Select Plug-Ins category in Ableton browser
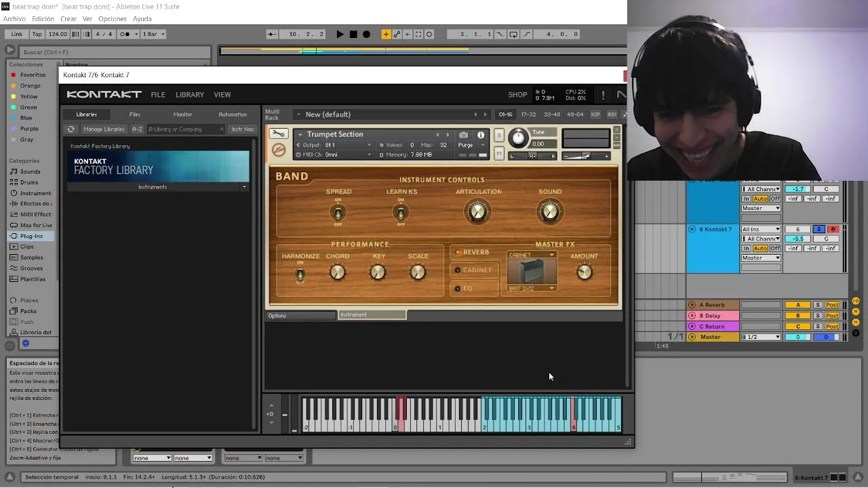Viewport: 868px width, 488px height. click(31, 236)
